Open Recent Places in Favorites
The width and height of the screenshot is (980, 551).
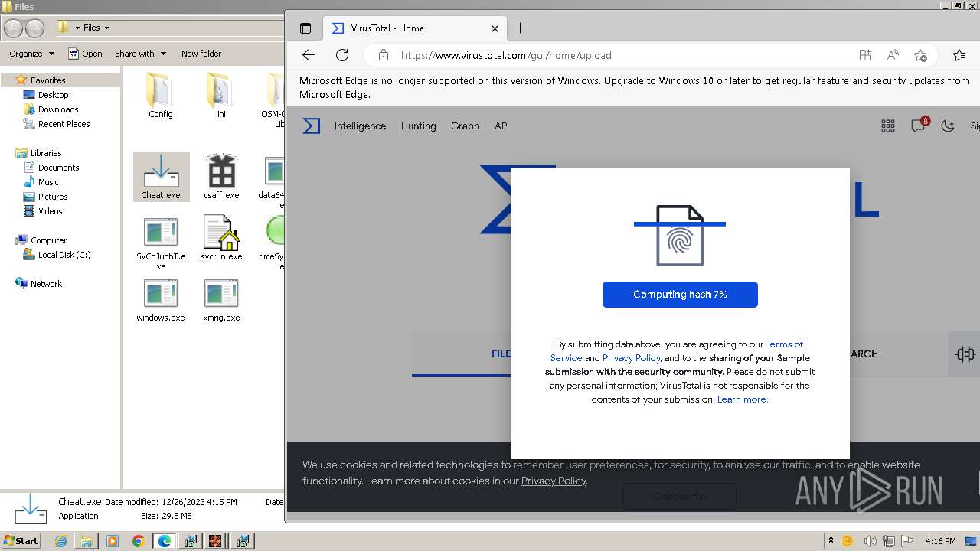click(x=64, y=124)
